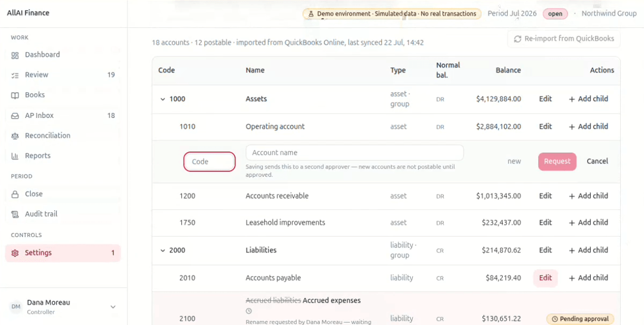Screen dimensions: 644x325
Task: Open AP Inbox with 18 items
Action: (63, 115)
